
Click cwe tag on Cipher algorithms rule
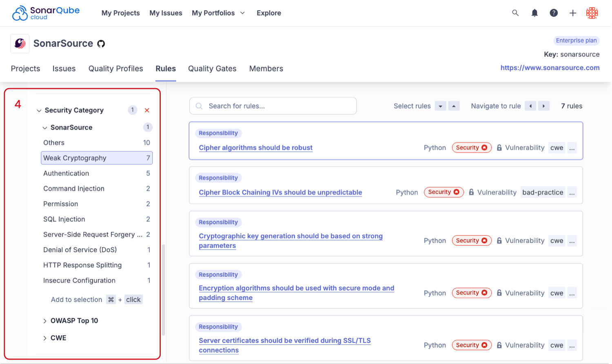point(557,148)
